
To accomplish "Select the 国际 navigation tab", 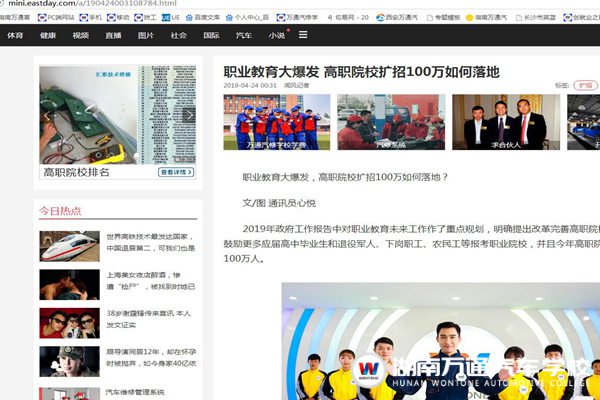I will [x=211, y=35].
